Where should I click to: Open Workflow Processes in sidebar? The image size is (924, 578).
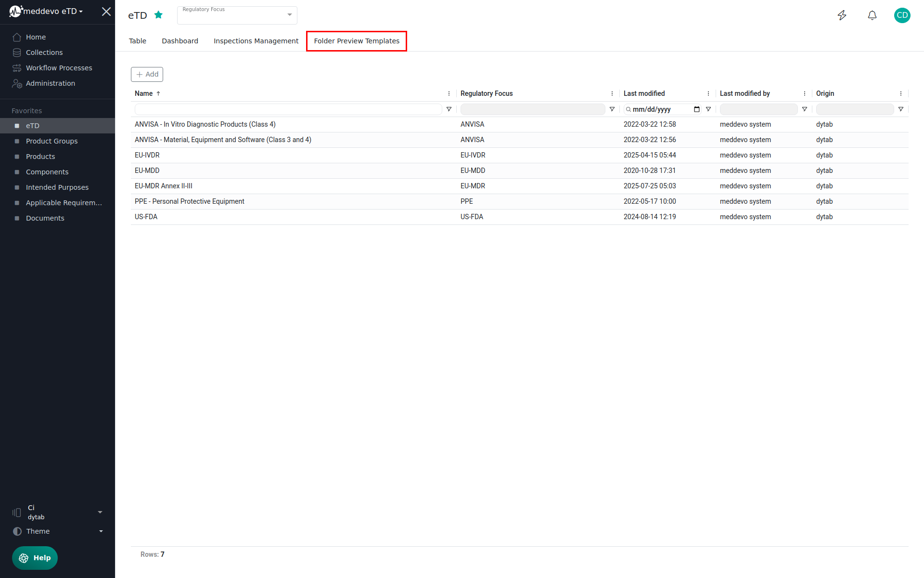(x=59, y=68)
